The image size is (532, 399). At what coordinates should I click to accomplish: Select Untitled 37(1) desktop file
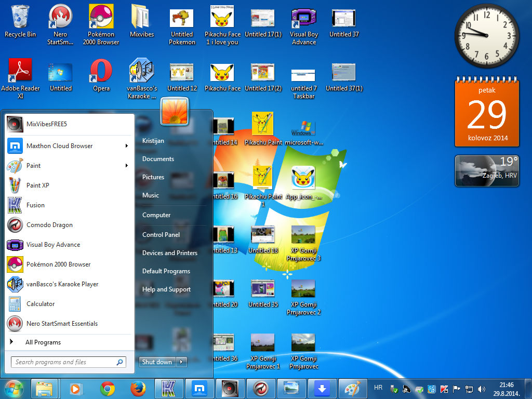click(344, 77)
